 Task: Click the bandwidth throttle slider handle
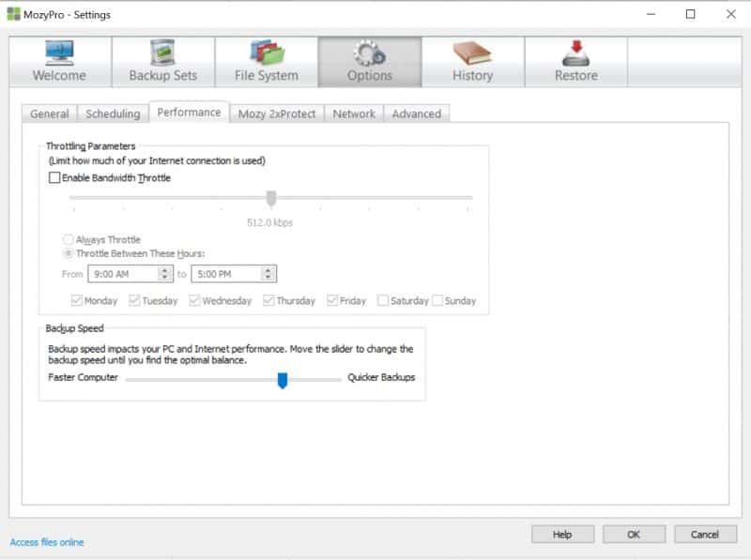271,198
